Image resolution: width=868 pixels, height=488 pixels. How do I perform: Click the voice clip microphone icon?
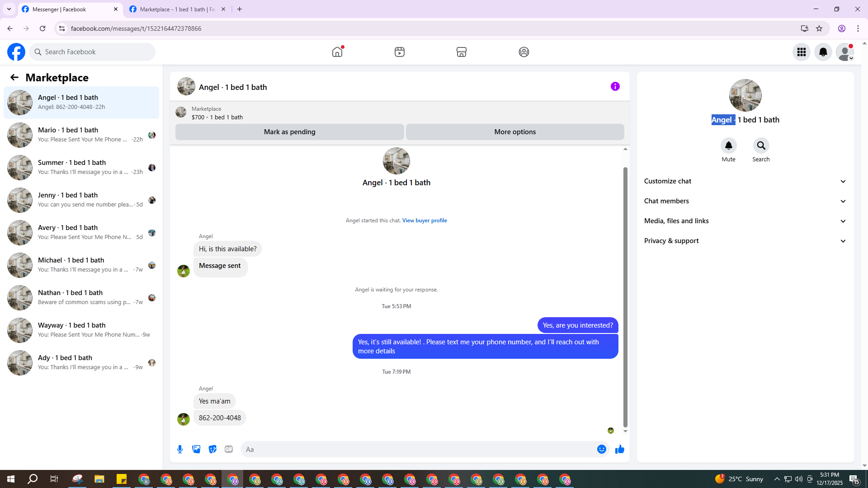[x=180, y=449]
